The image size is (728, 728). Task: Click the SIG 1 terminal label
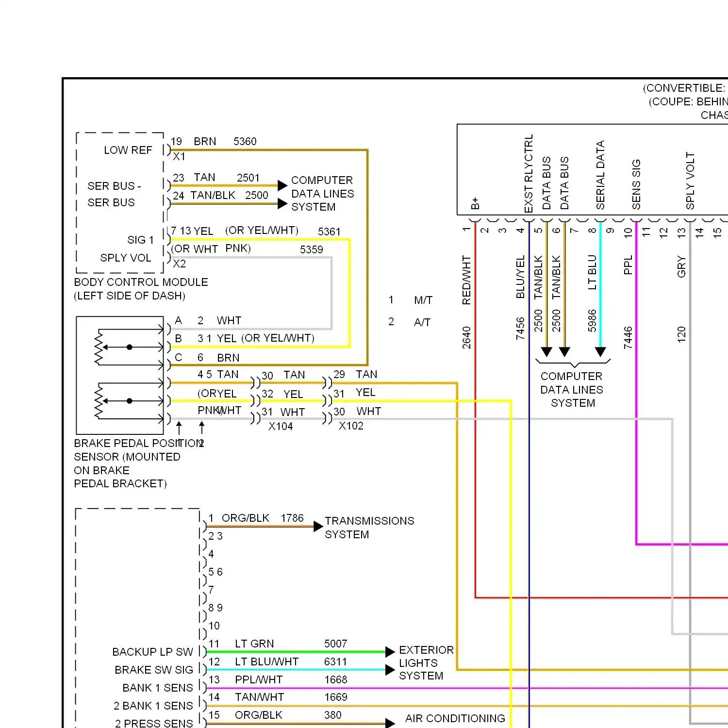(140, 240)
